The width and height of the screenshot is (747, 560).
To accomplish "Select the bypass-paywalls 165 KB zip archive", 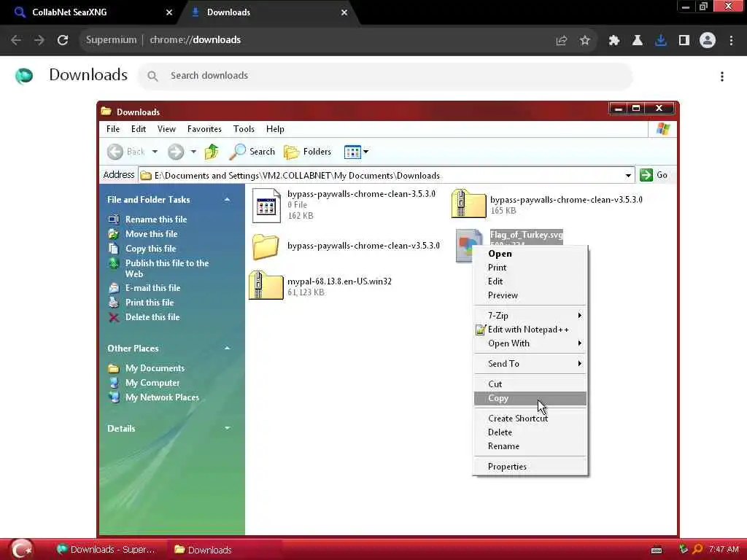I will coord(469,203).
